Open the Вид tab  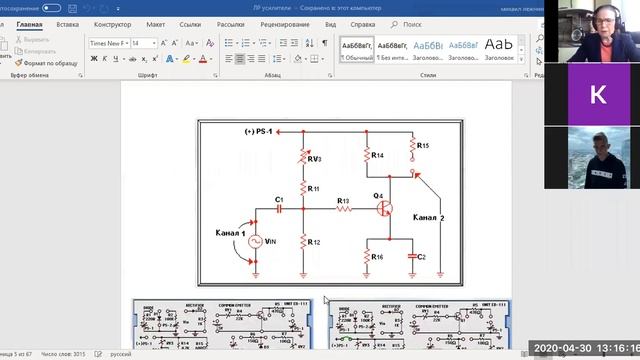pos(331,24)
